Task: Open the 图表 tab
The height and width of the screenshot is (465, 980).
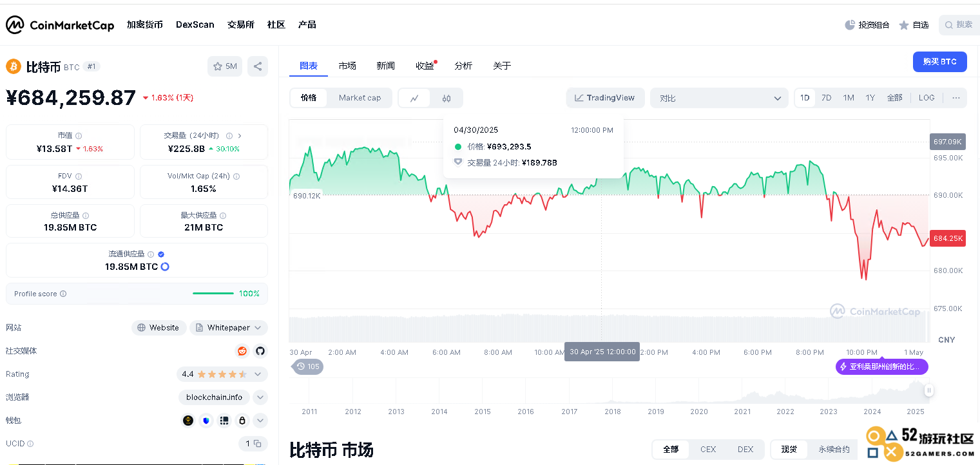Action: (309, 66)
